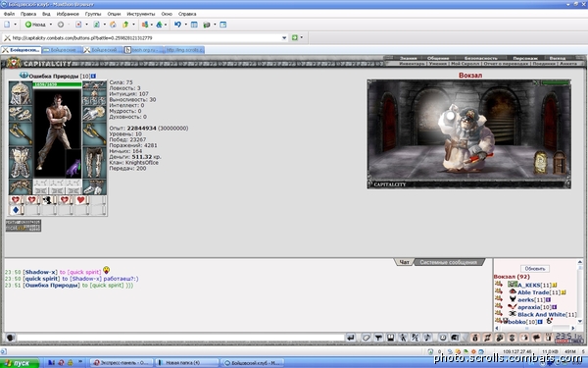Click the clear chat eraser icon
Viewport: 588px width, 368px height.
click(366, 338)
